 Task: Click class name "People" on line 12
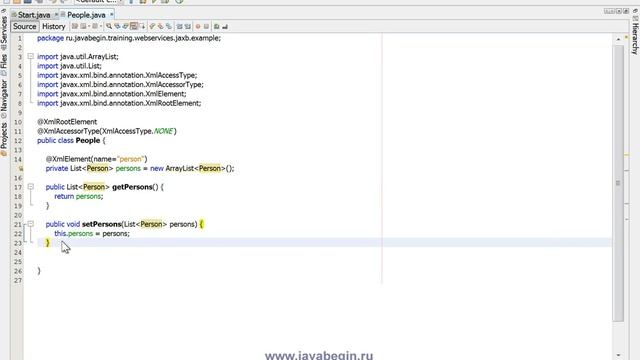click(x=88, y=140)
